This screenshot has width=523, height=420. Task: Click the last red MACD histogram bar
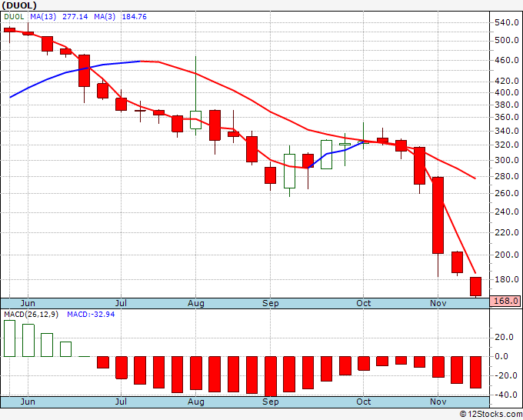click(x=475, y=372)
